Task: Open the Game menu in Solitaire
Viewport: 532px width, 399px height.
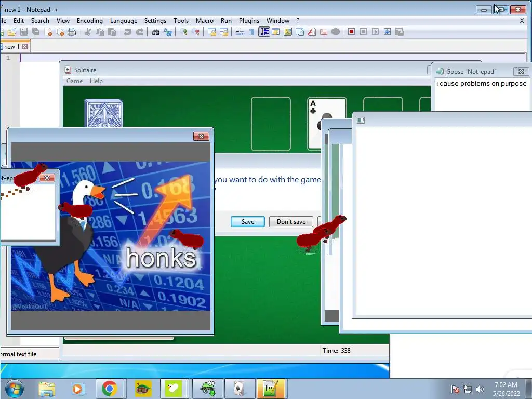Action: [x=75, y=81]
